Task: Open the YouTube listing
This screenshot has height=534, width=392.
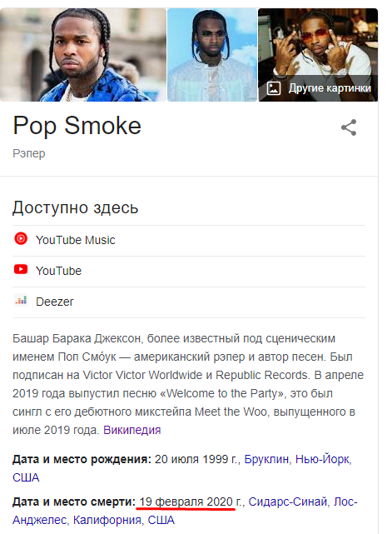Action: click(x=189, y=272)
